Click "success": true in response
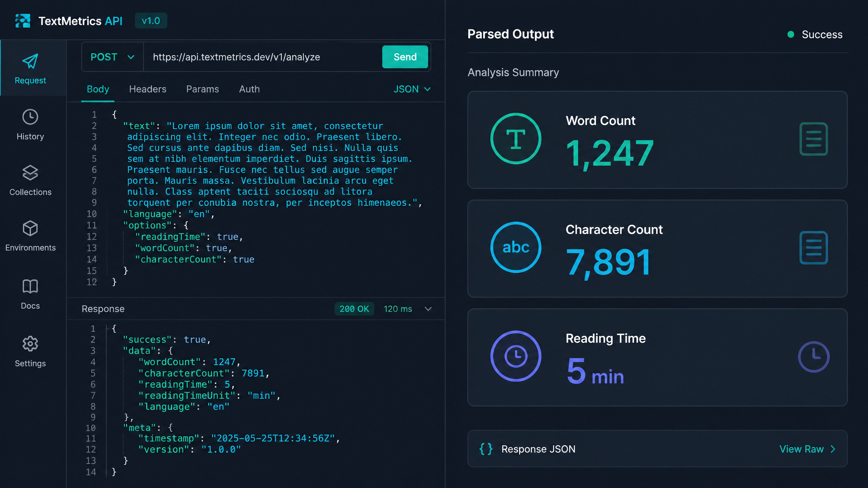The image size is (868, 488). 167,340
